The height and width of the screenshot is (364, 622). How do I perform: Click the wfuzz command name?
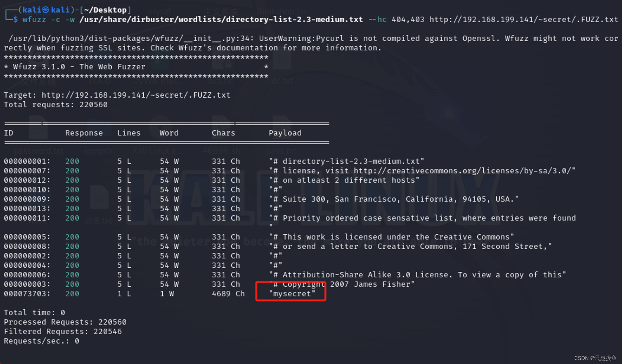(x=34, y=20)
